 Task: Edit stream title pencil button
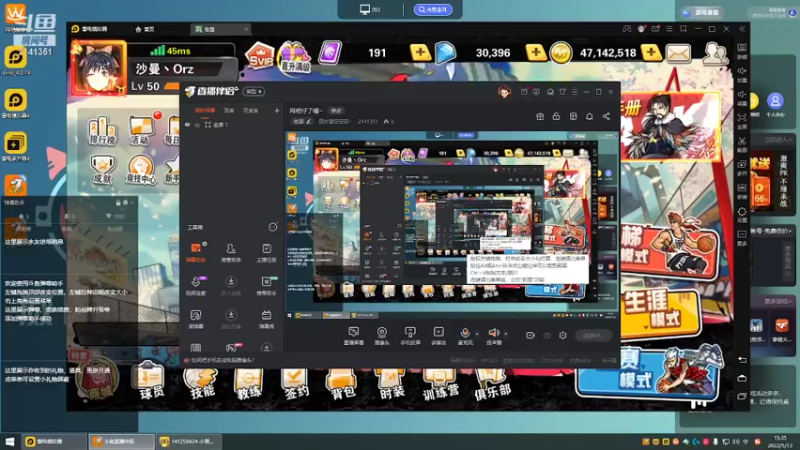(x=336, y=110)
